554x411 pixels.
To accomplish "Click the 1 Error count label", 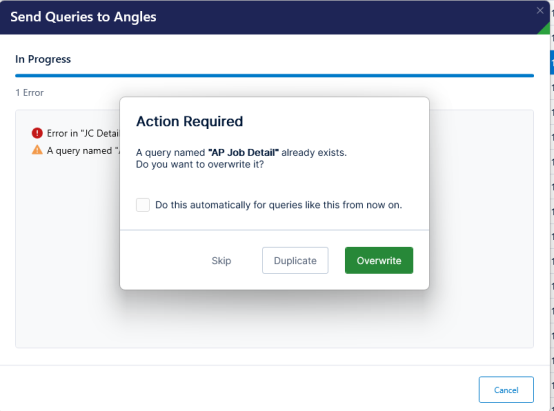I will 29,93.
